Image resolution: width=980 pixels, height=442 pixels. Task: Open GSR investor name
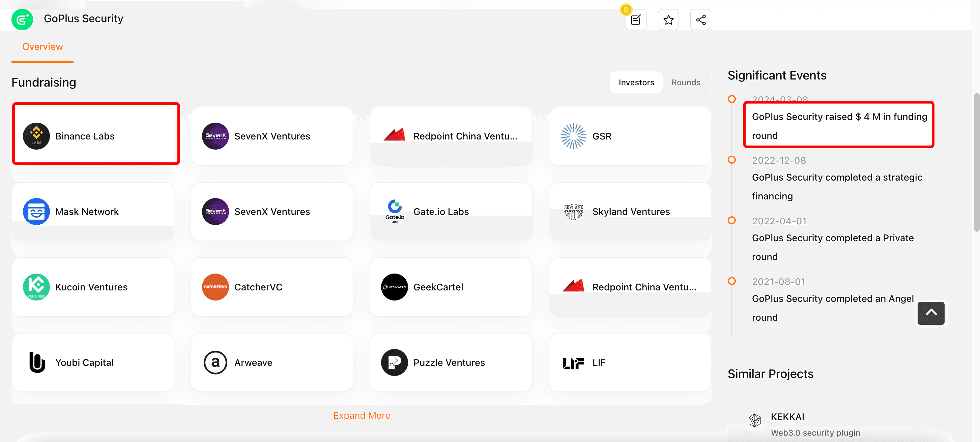pyautogui.click(x=602, y=136)
